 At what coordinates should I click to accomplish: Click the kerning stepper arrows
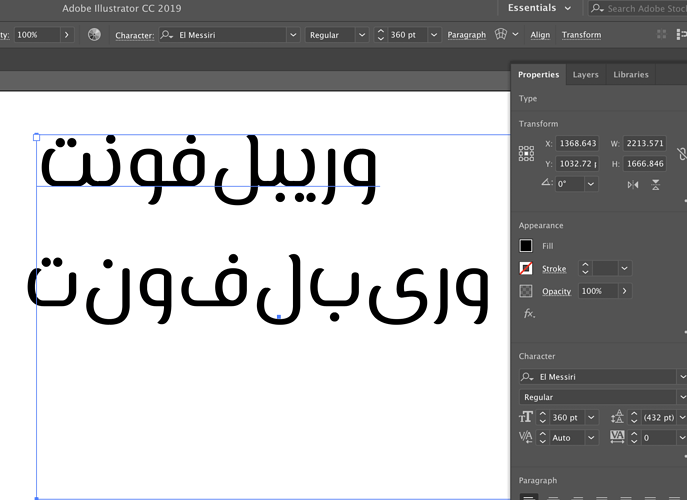(542, 437)
